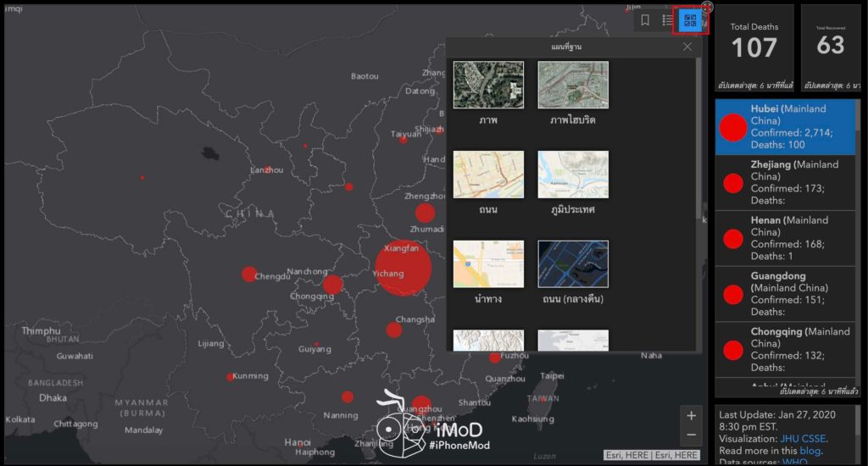Click the Chongqing entry in the list

tap(785, 350)
